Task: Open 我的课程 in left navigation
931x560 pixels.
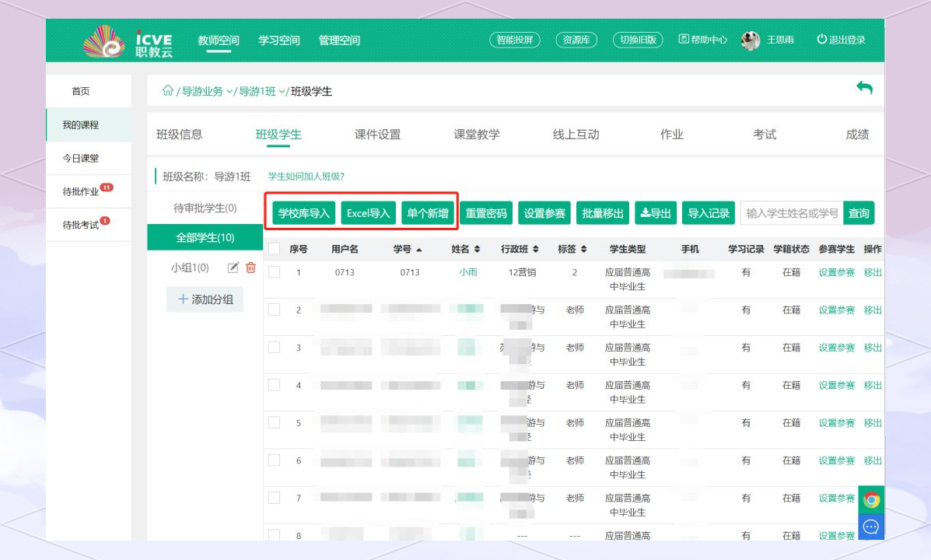Action: click(88, 124)
